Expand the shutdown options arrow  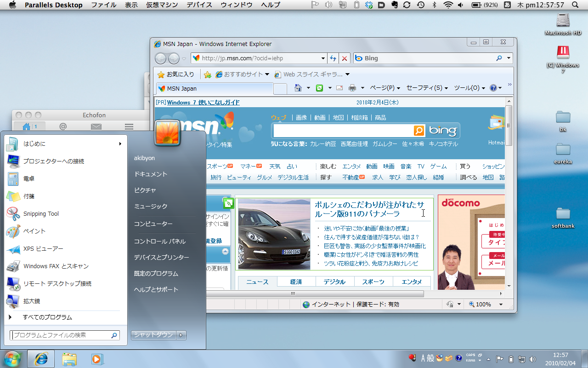coord(181,335)
